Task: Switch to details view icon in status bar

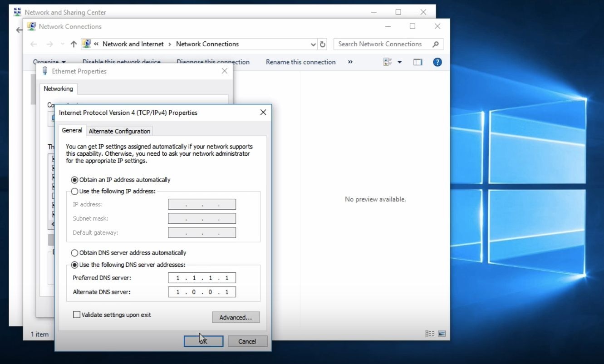Action: click(x=429, y=334)
